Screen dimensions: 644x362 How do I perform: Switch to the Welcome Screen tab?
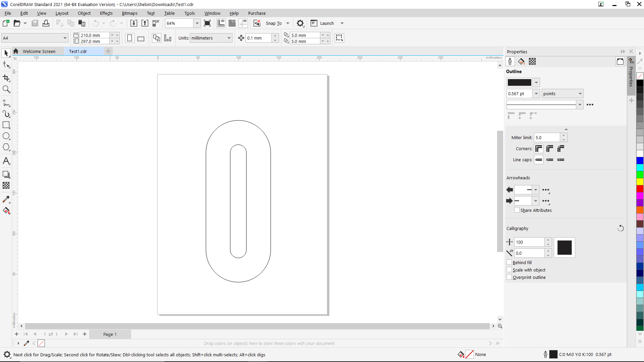(39, 51)
